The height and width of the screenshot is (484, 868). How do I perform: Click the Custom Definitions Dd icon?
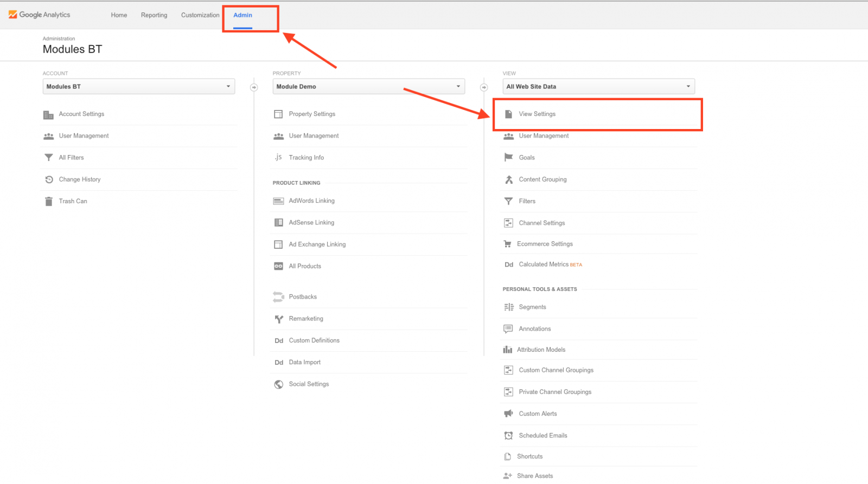click(279, 341)
